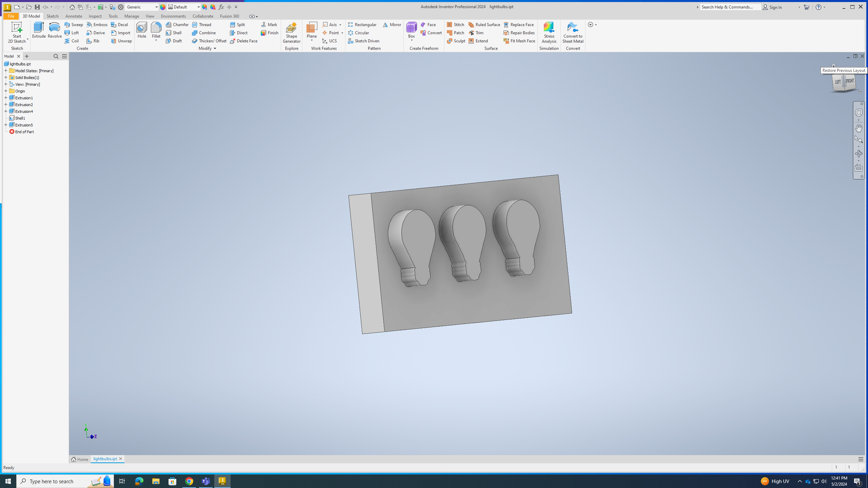Click the appearance color wheel icon
The width and height of the screenshot is (868, 488).
point(163,7)
